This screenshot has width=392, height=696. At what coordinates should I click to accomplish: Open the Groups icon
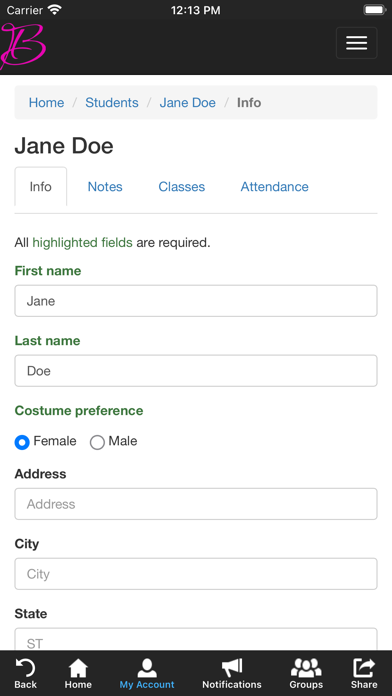pyautogui.click(x=306, y=668)
